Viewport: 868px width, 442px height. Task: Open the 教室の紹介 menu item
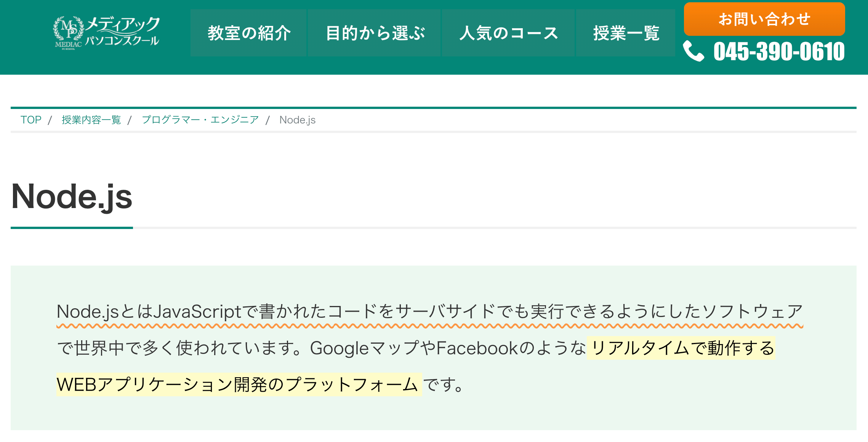[x=248, y=33]
